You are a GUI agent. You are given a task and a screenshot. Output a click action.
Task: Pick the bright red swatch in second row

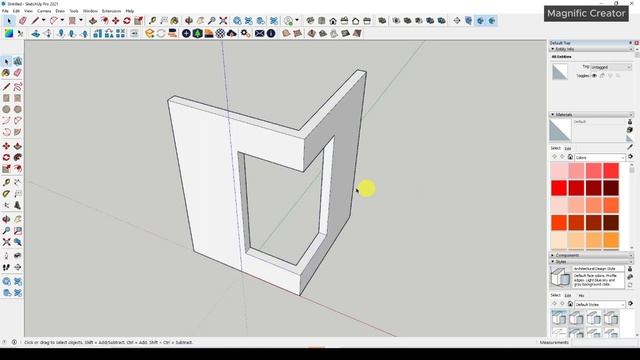[559, 188]
